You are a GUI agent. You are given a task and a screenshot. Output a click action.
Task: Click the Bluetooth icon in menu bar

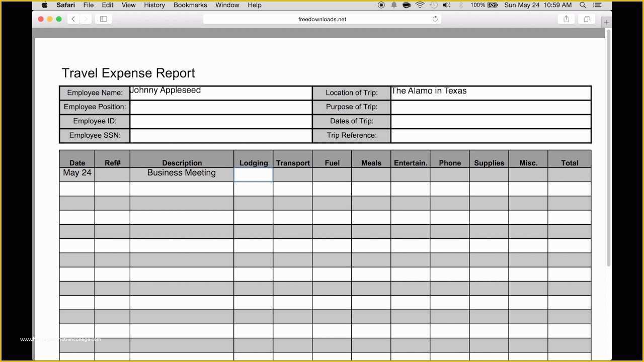pos(461,5)
